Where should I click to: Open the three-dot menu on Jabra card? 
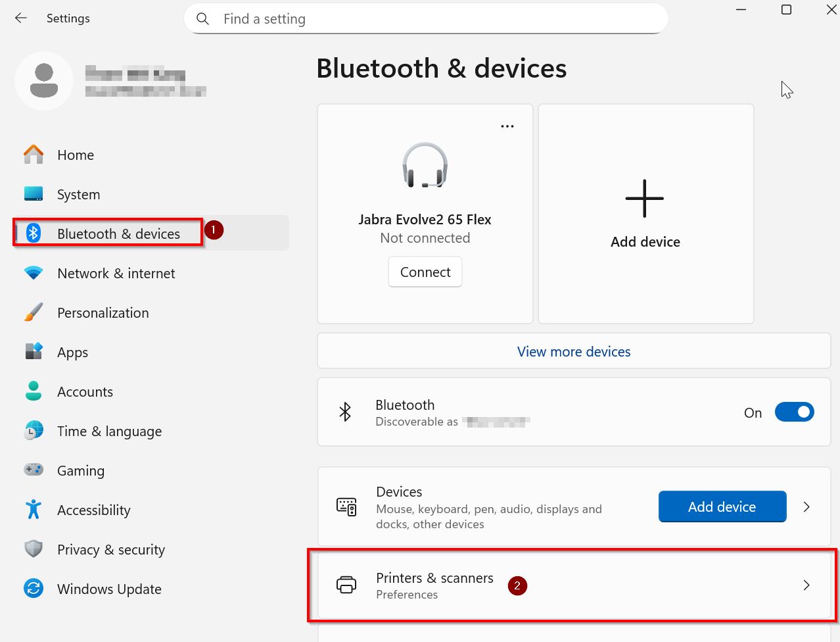coord(507,126)
